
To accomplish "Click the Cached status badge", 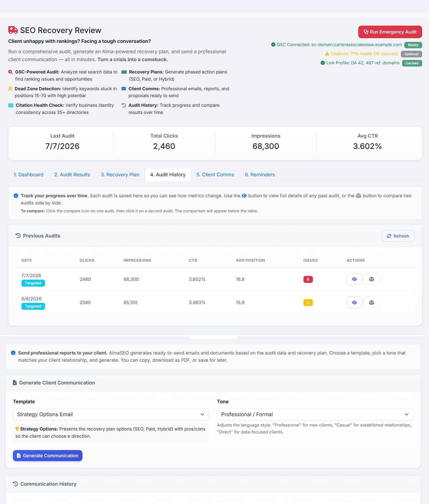I will 412,63.
